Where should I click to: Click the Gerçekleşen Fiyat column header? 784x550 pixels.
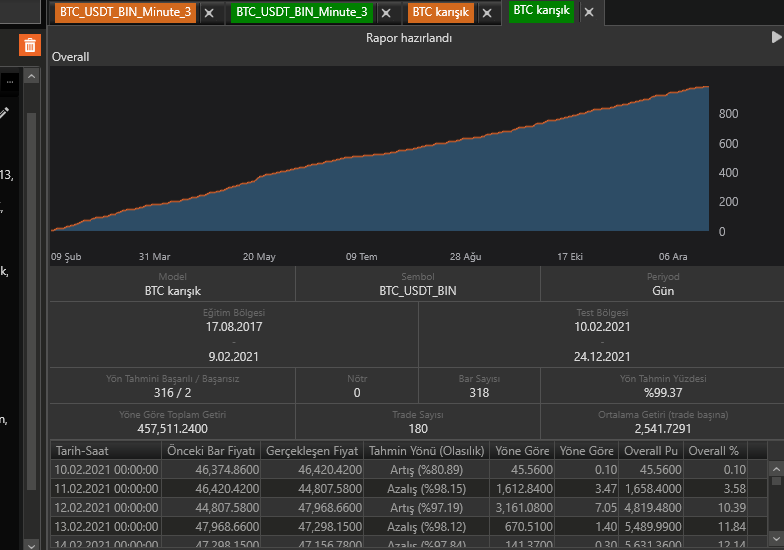tap(312, 451)
